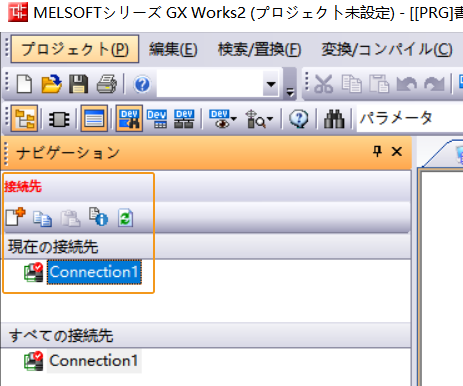Viewport: 463px width, 386px height.
Task: Toggle the chip-shaped element selection icon
Action: (59, 119)
